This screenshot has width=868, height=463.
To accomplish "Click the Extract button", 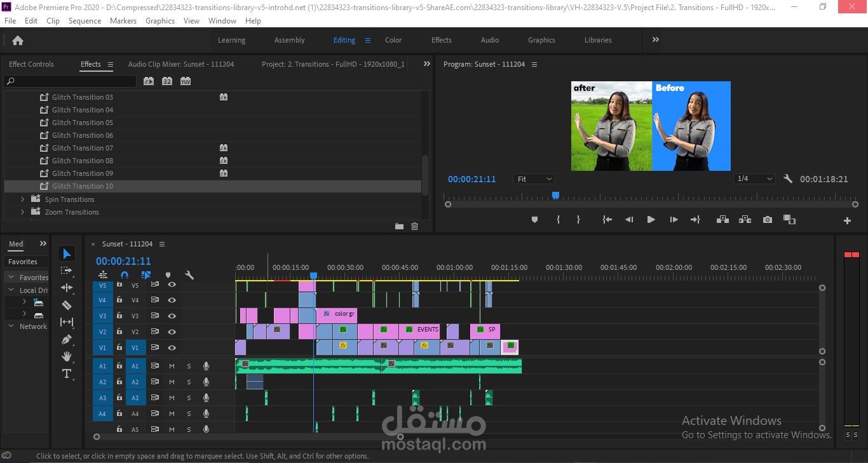I will click(745, 220).
